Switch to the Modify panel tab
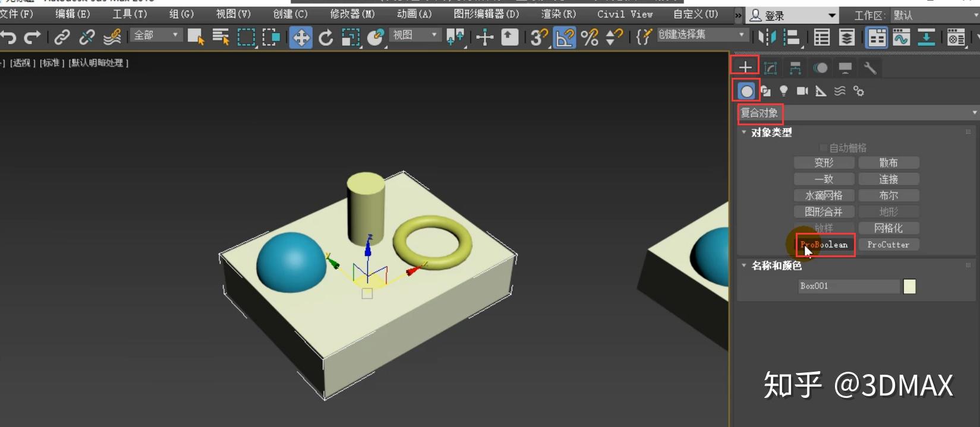This screenshot has height=427, width=980. coord(771,68)
